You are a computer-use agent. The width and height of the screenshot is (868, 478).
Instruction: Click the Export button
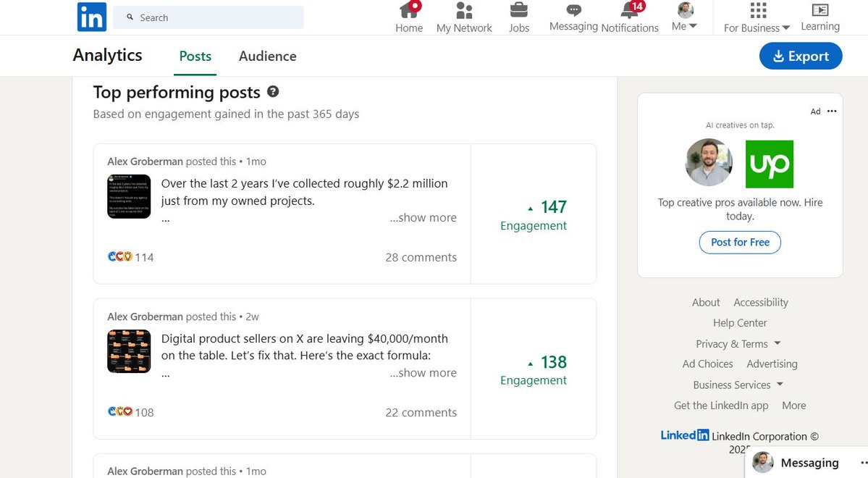click(801, 56)
